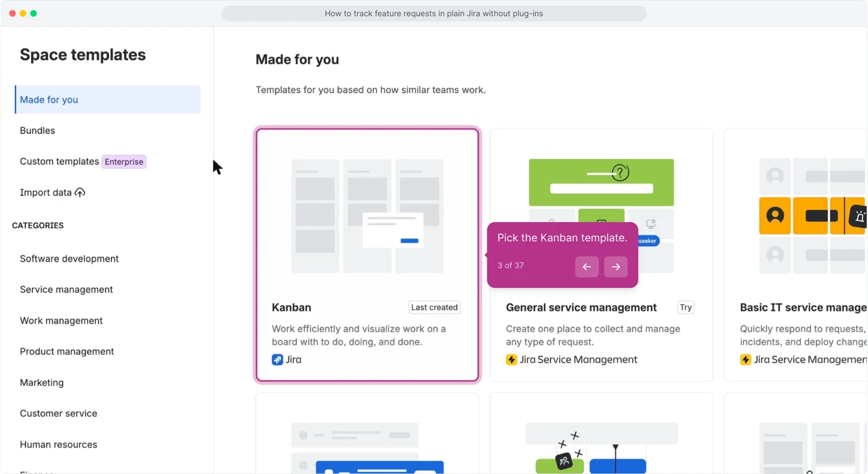Open the Marketing category

(42, 382)
